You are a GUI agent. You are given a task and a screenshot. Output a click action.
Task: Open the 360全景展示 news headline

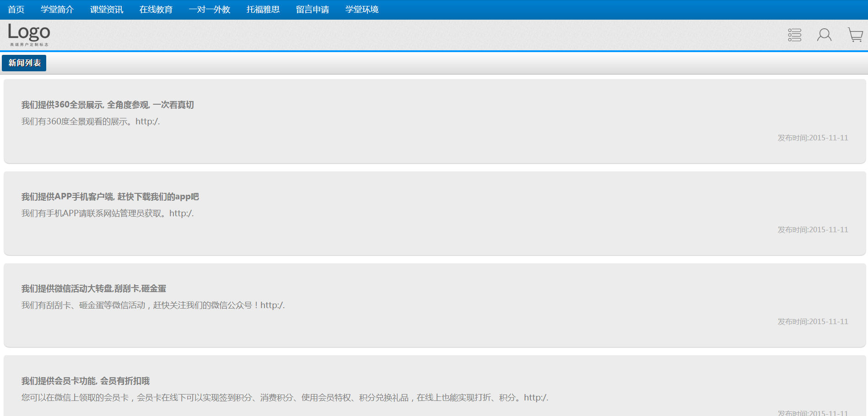108,105
